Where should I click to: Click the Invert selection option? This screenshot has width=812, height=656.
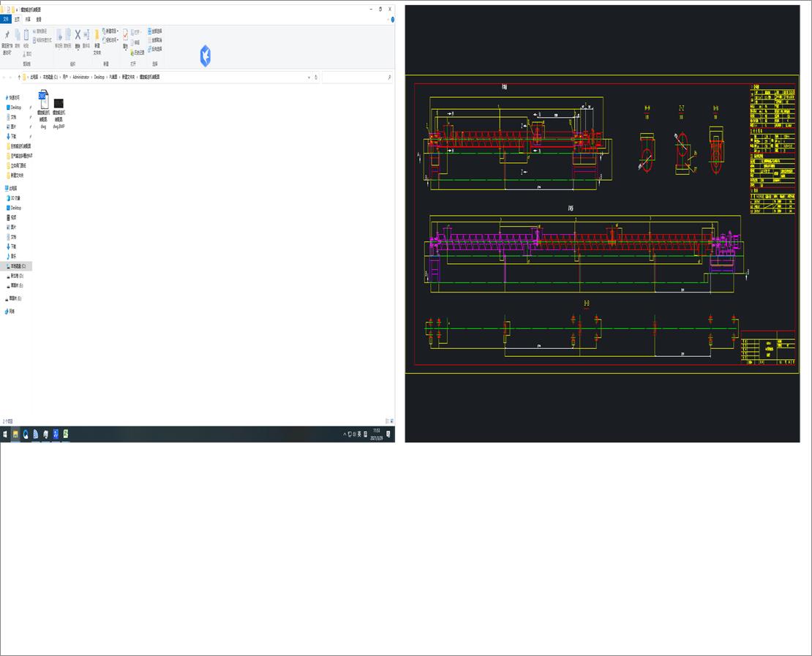pyautogui.click(x=155, y=49)
